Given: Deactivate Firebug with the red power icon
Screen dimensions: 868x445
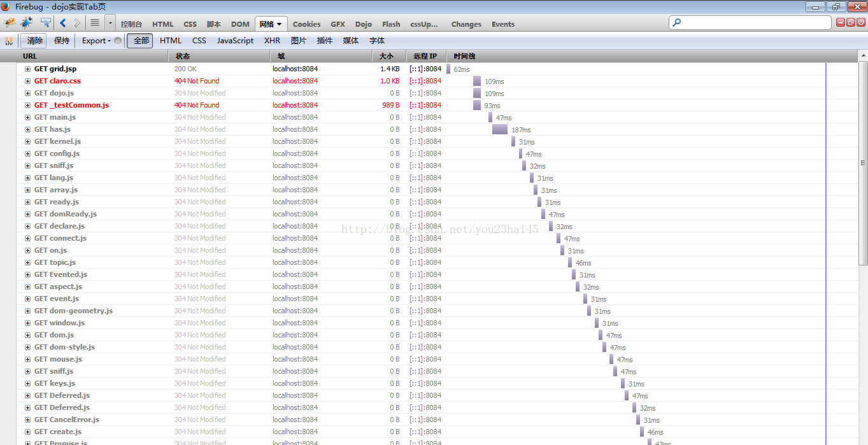Looking at the screenshot, I should click(x=860, y=22).
